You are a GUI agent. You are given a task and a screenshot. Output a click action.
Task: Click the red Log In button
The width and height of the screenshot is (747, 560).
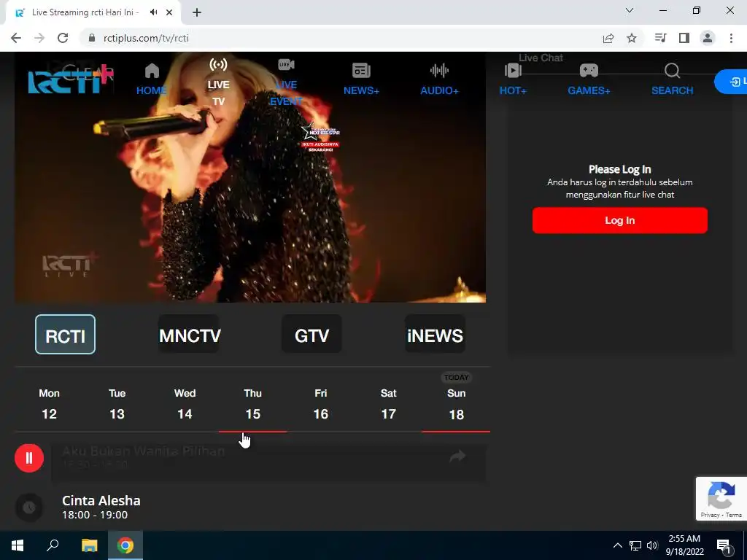[x=620, y=220]
